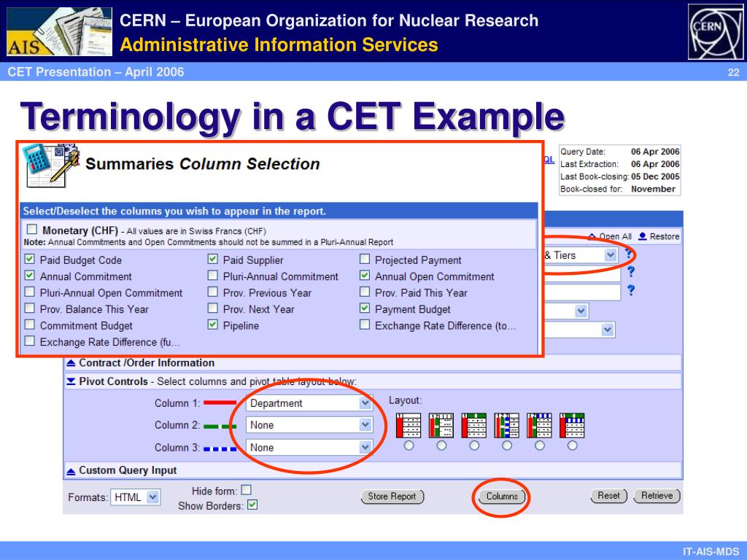Enable the Hide form checkbox
The width and height of the screenshot is (747, 560).
pyautogui.click(x=247, y=490)
